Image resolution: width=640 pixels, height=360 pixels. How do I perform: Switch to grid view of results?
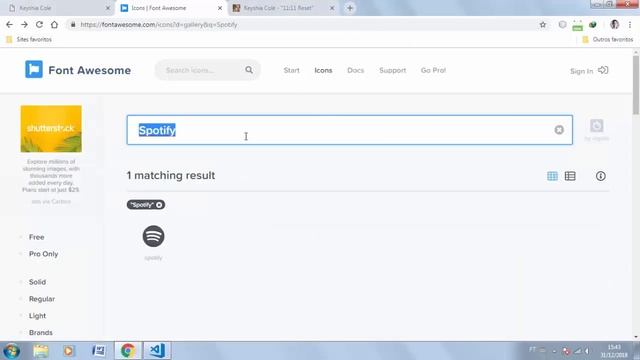[x=552, y=176]
